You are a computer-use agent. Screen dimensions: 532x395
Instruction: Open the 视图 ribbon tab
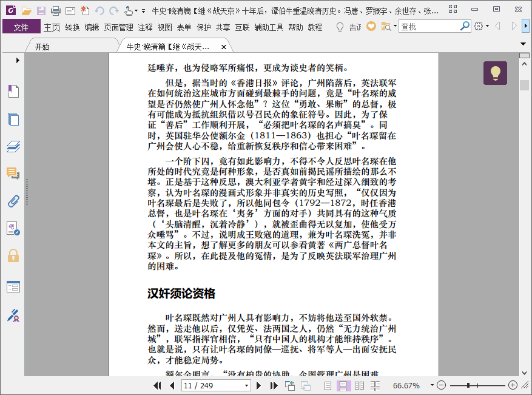tap(164, 27)
